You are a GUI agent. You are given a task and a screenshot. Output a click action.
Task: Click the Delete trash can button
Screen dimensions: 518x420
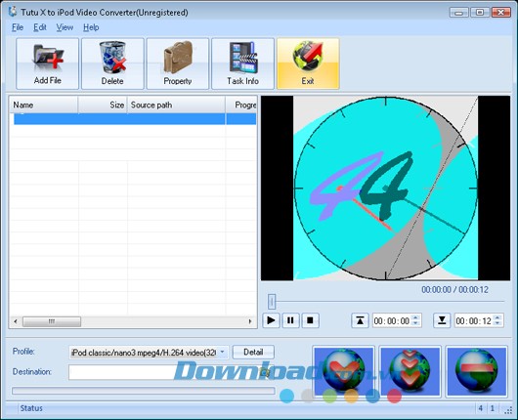click(112, 63)
